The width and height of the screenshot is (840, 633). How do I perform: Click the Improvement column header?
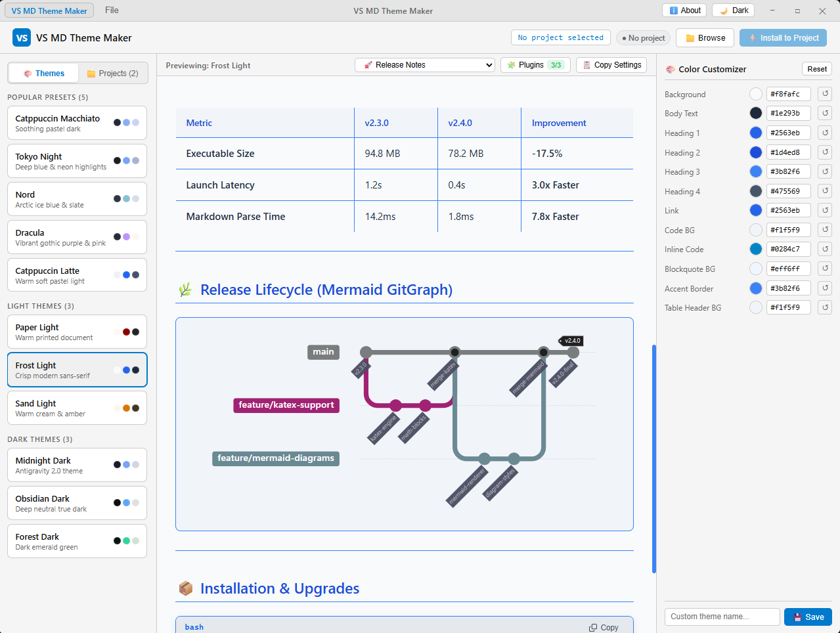pos(577,123)
